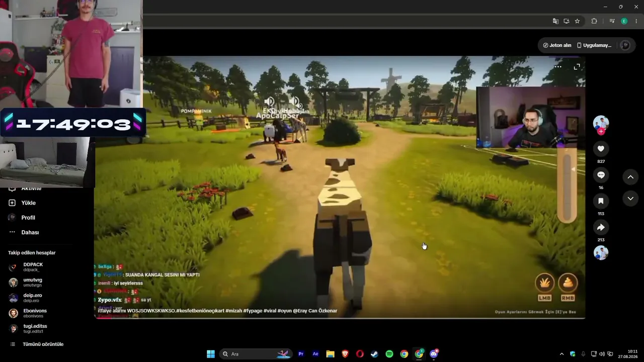Open the clock and date flyout
Viewport: 644px width, 362px height.
(628, 354)
